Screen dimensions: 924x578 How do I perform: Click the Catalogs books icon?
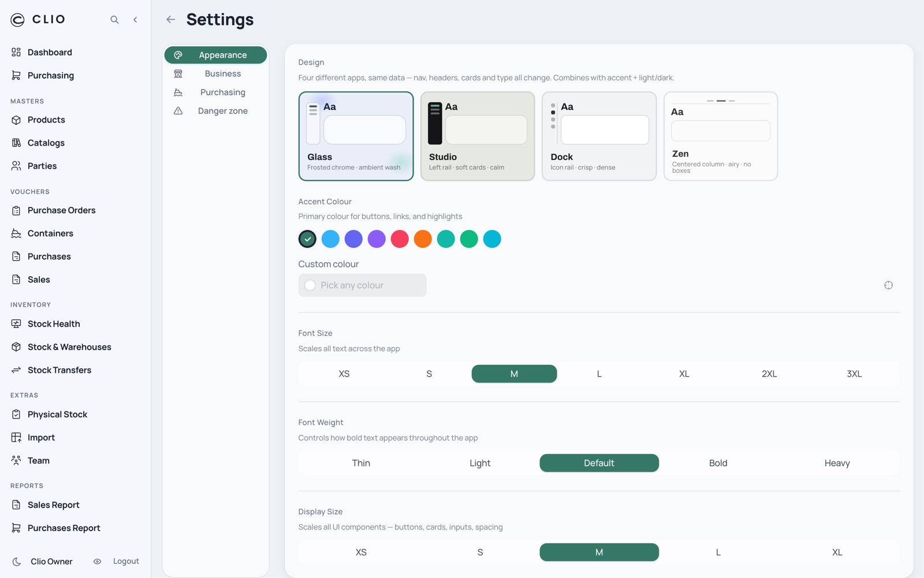pyautogui.click(x=16, y=143)
